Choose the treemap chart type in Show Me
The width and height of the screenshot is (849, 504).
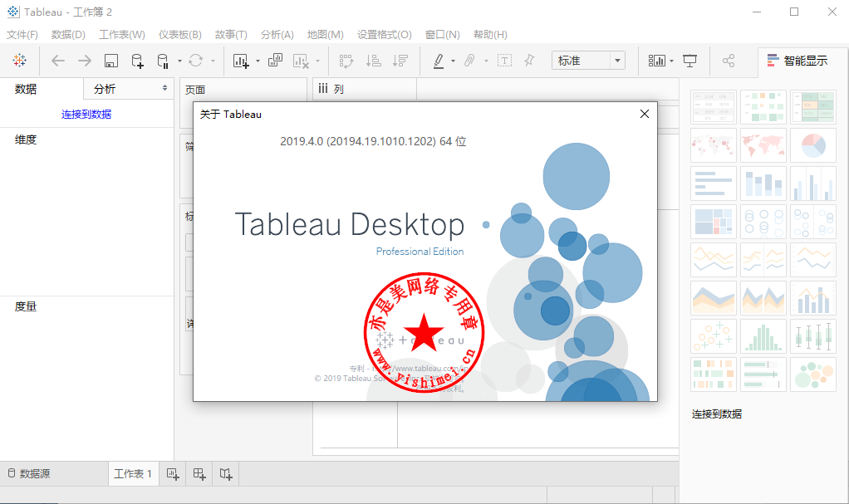click(713, 222)
